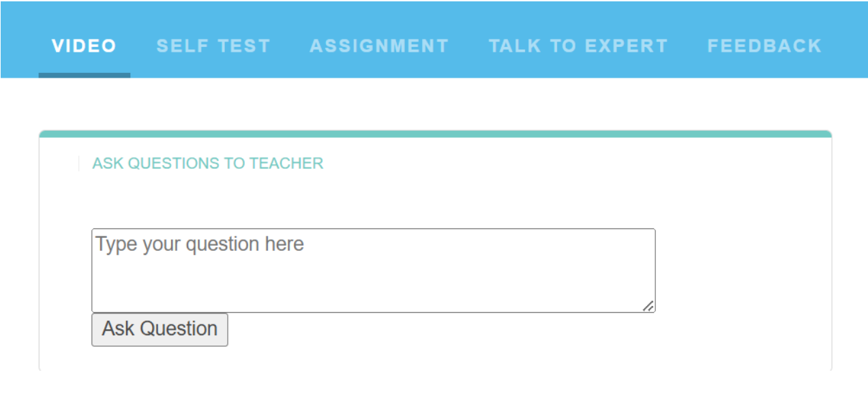This screenshot has height=400, width=868.
Task: Open the SELF TEST tab
Action: click(213, 46)
